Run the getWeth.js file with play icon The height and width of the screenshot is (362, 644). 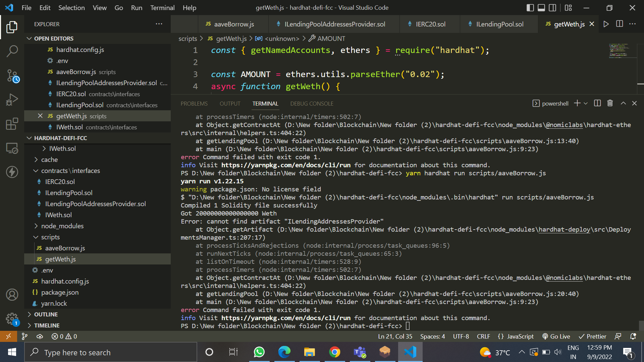606,24
